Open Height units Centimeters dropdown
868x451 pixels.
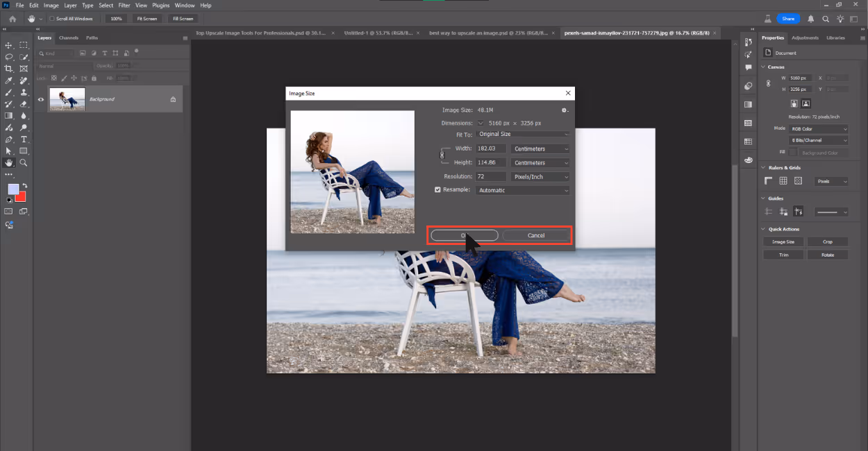540,162
